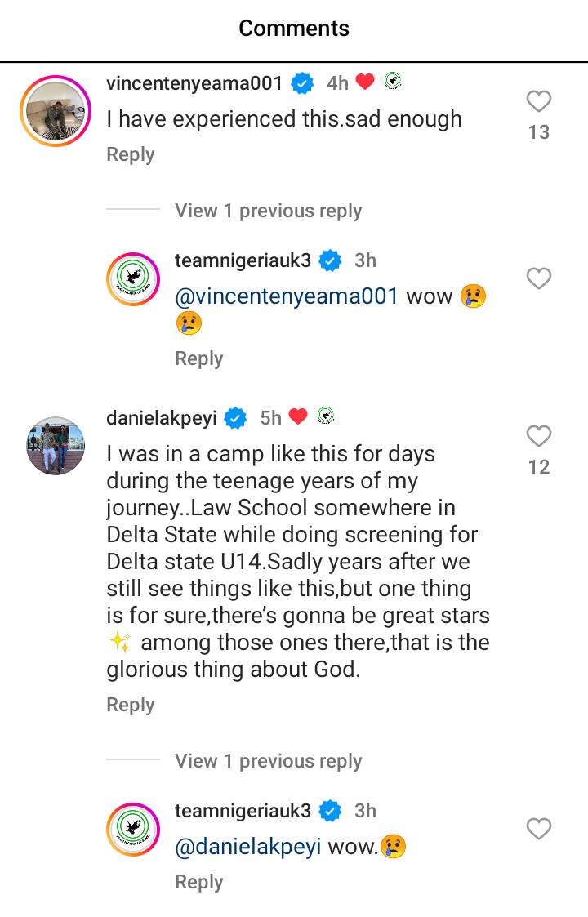Reply to danielakpeyi's long comment
588x917 pixels.
tap(131, 705)
